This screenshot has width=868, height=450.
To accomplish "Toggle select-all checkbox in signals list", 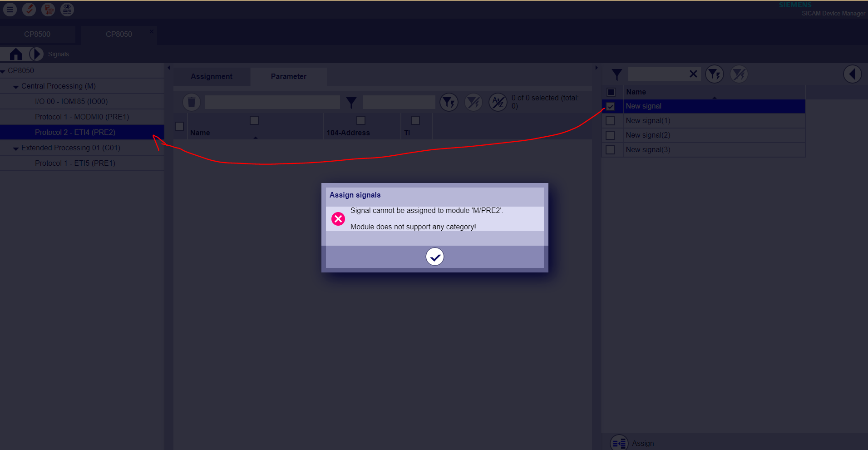I will (x=611, y=92).
